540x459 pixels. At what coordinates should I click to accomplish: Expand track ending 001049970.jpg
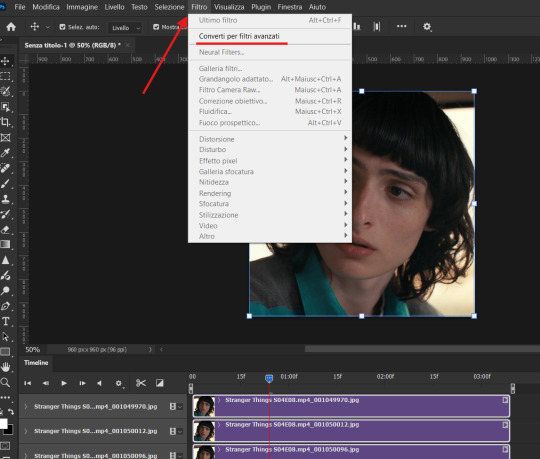point(26,407)
